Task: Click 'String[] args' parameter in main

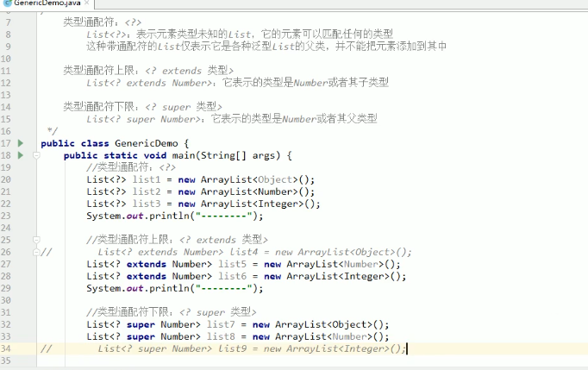Action: click(241, 155)
